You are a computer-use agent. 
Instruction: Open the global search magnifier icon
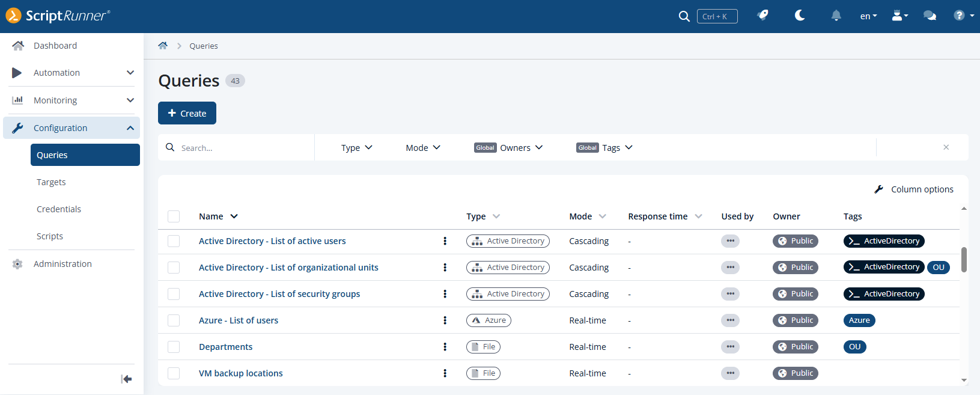[684, 16]
